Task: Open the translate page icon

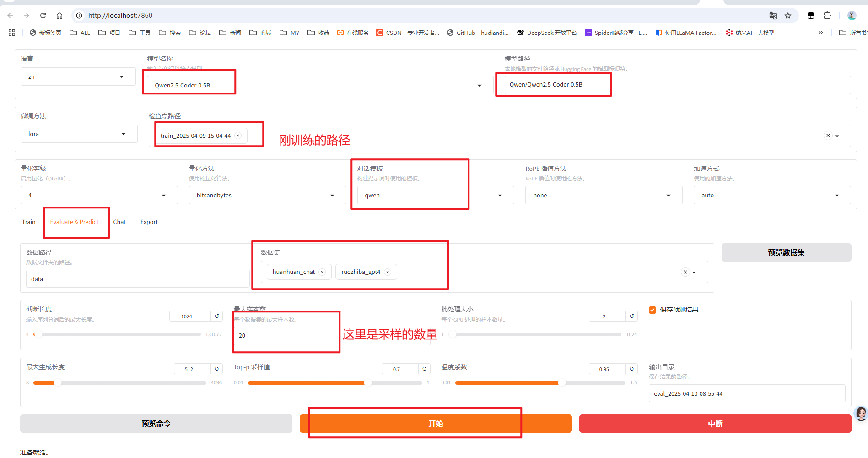Action: coord(773,16)
